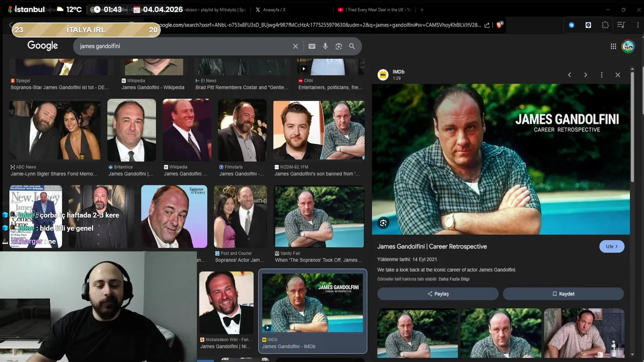Go to the Google logo homepage
This screenshot has height=362, width=644.
pos(43,46)
